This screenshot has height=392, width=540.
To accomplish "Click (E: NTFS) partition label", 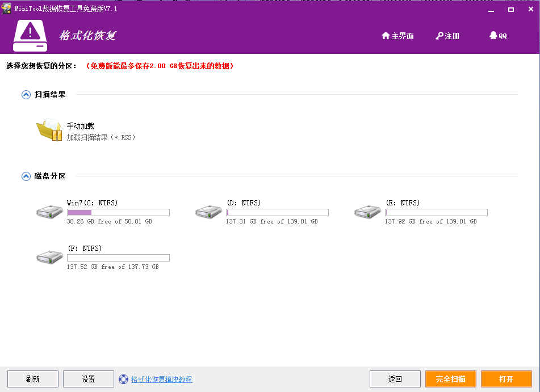I will pos(403,203).
